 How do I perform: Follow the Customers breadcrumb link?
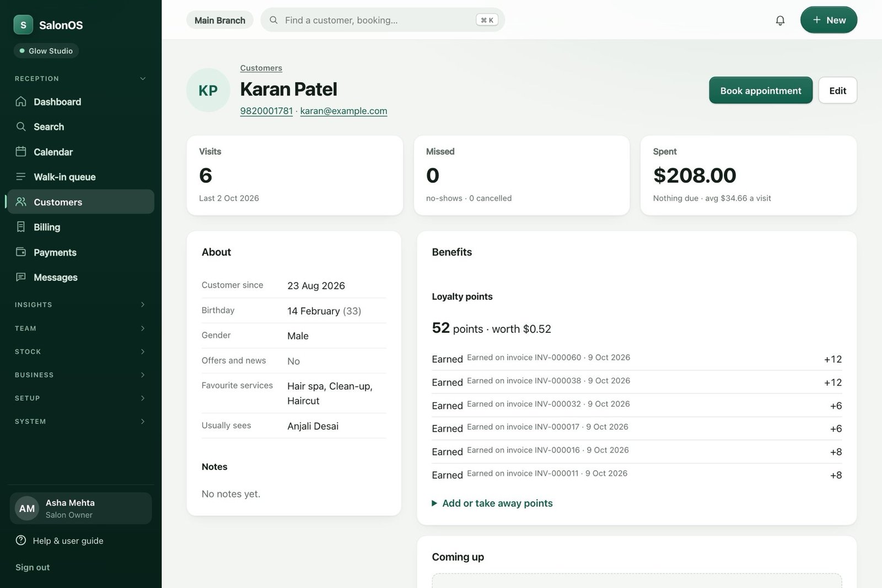click(261, 68)
